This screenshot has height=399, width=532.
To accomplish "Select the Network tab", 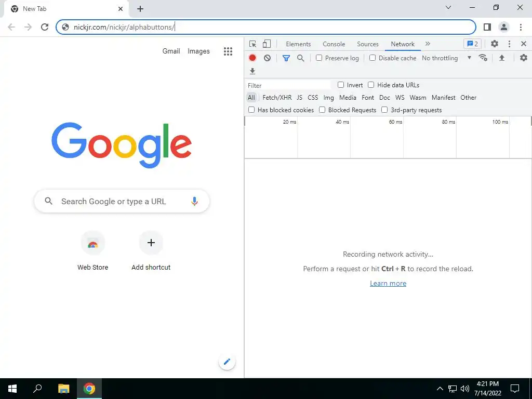I will (403, 44).
